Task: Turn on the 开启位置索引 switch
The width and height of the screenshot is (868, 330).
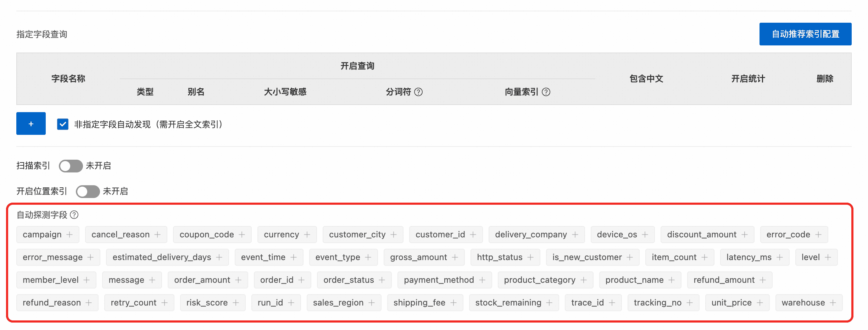Action: click(x=88, y=191)
